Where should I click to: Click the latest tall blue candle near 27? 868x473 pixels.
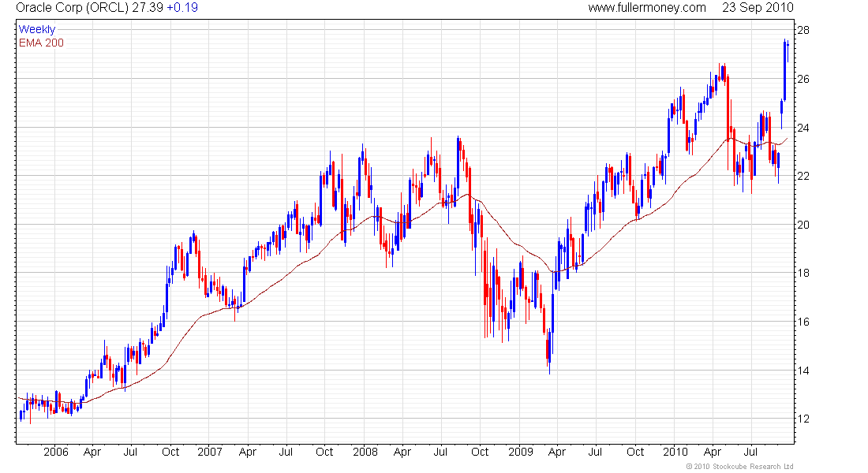[785, 70]
